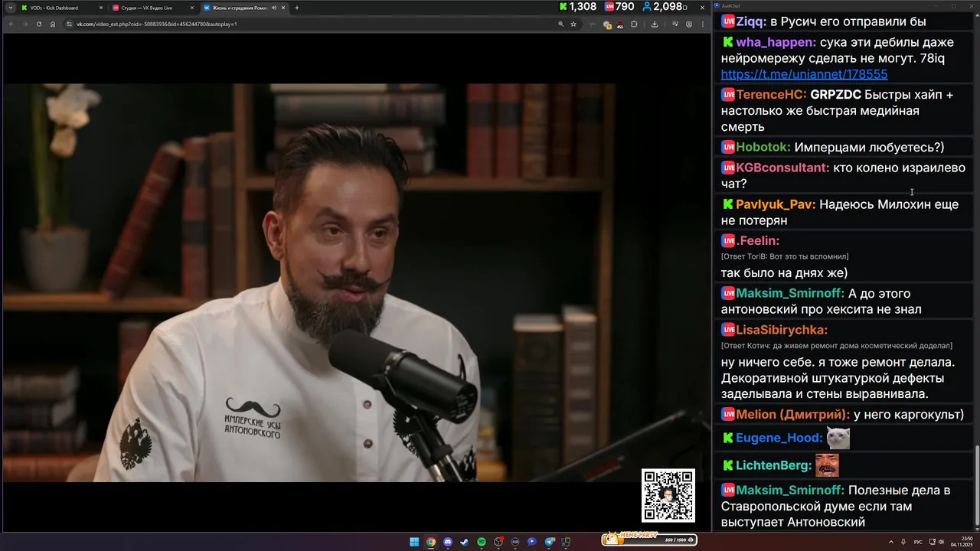The height and width of the screenshot is (551, 980).
Task: Click the vk.com address bar
Action: coord(306,24)
